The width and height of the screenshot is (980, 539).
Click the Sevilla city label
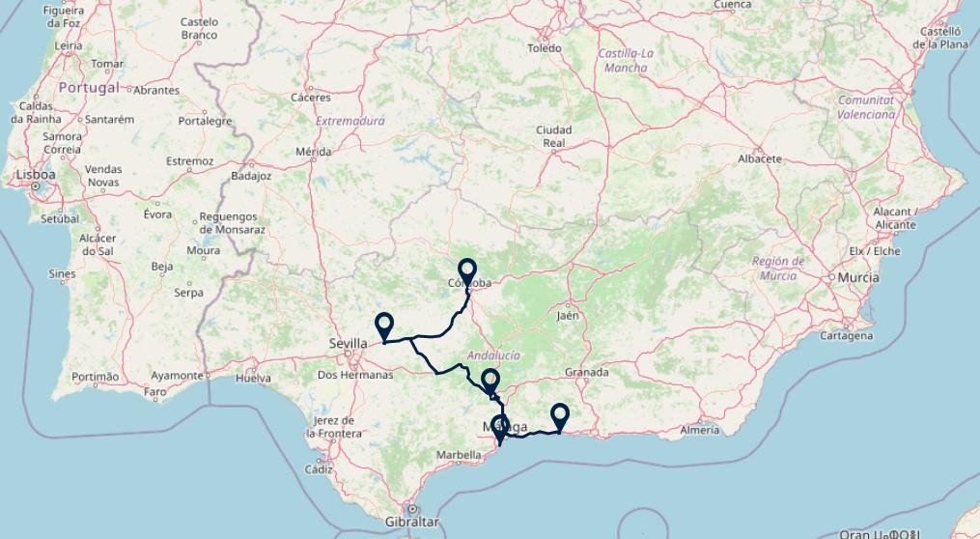click(349, 343)
